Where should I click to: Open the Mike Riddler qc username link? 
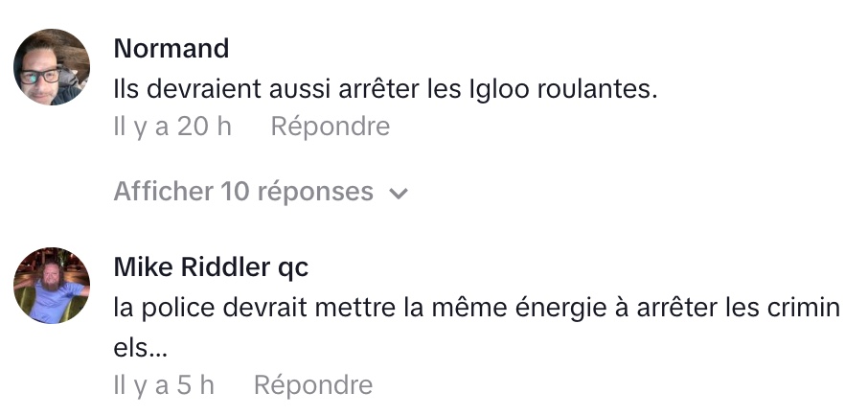click(211, 267)
